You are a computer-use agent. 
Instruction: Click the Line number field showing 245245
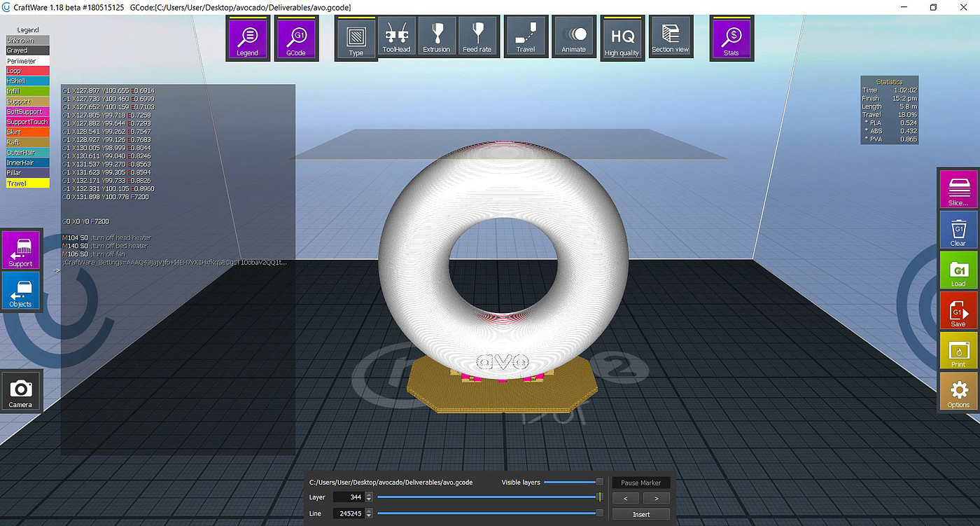coord(348,513)
